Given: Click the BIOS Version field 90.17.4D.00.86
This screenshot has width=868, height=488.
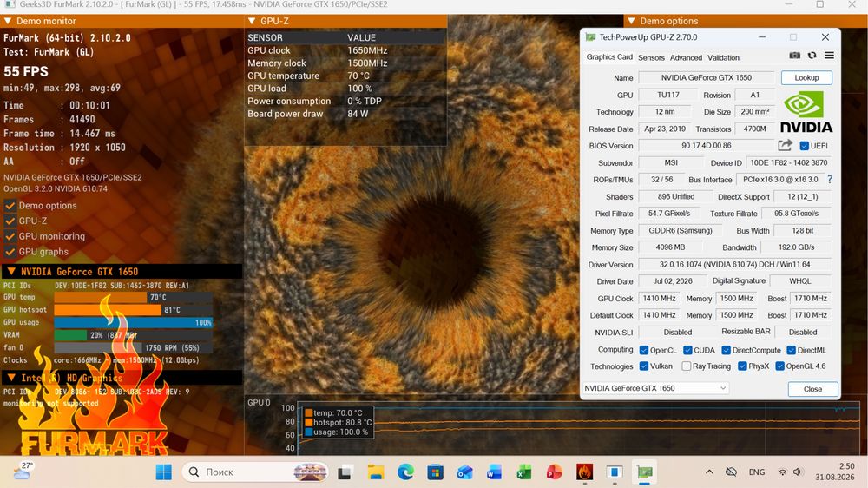Looking at the screenshot, I should (706, 146).
